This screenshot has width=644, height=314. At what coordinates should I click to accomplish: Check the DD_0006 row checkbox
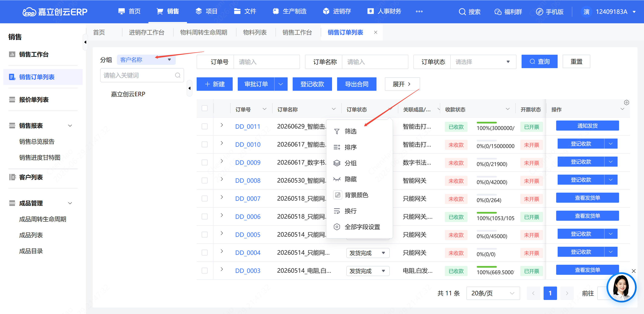click(205, 216)
